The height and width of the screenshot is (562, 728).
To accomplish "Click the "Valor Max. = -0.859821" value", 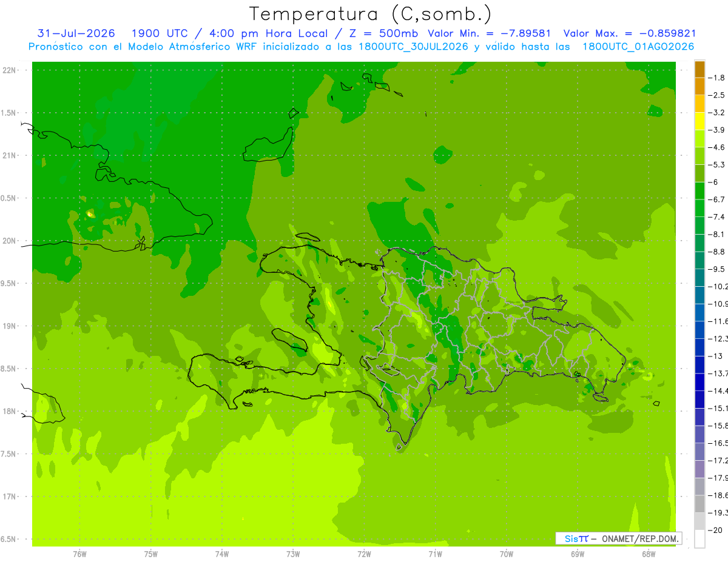I will coord(630,33).
